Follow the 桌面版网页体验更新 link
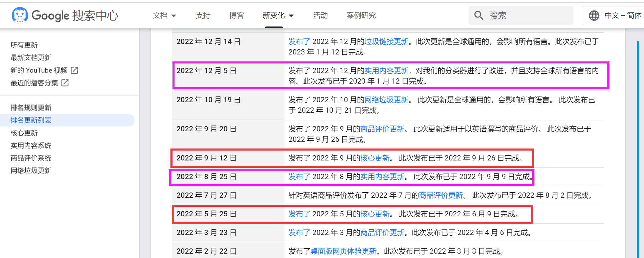This screenshot has height=258, width=644. [x=343, y=251]
